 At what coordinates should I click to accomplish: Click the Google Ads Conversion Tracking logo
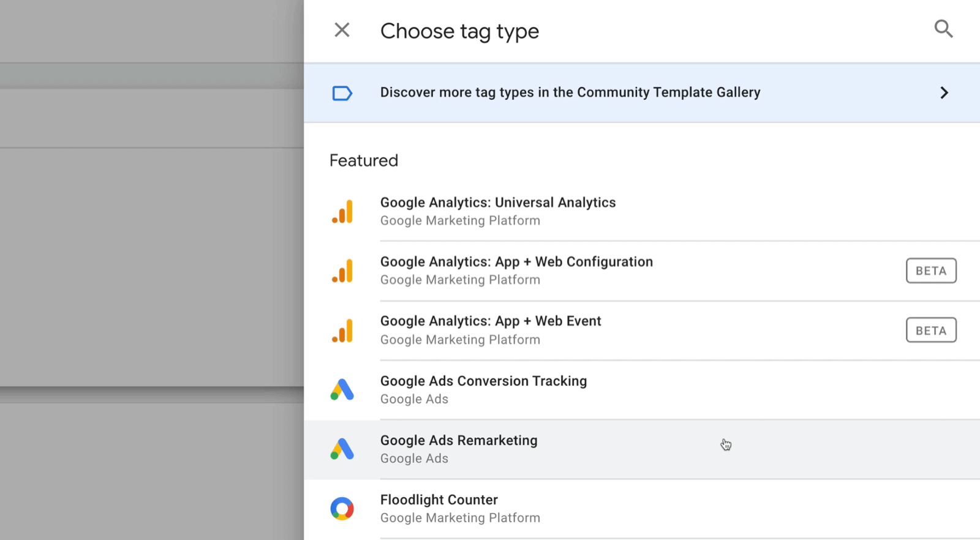point(342,390)
